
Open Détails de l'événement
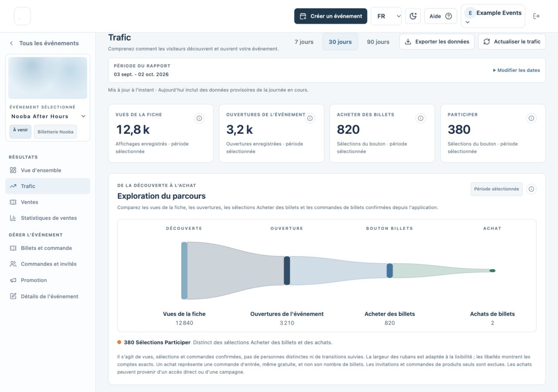(48, 296)
